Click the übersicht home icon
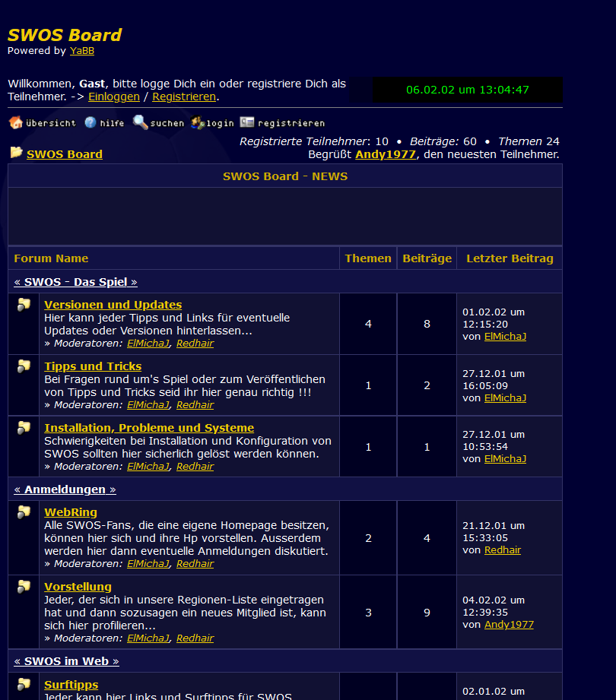 [15, 122]
